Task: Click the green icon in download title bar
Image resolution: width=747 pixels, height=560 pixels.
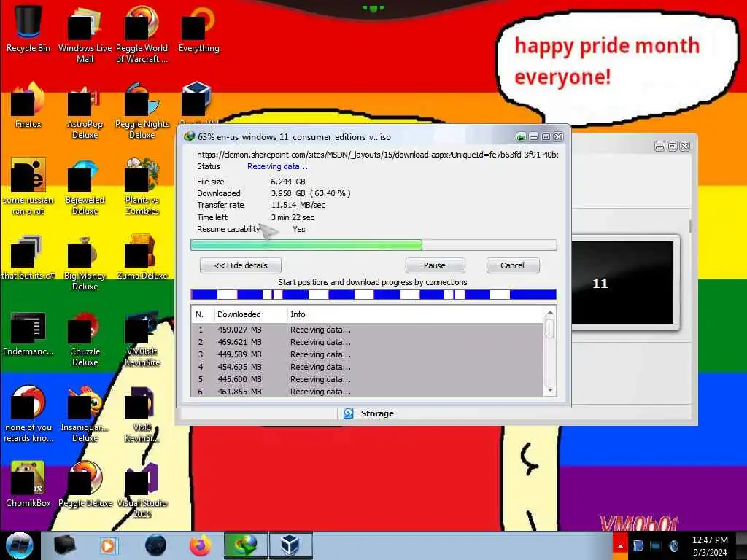Action: 521,137
